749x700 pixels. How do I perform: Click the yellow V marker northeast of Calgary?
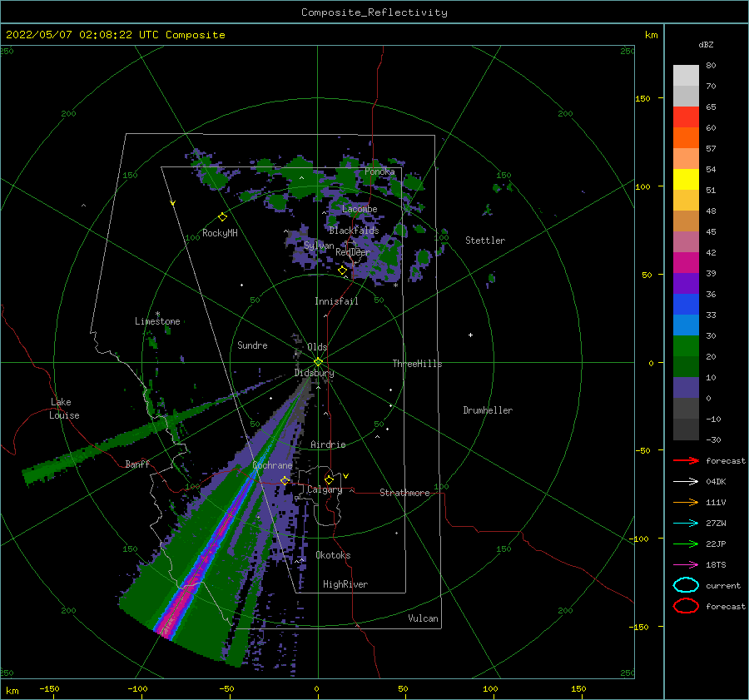[345, 476]
